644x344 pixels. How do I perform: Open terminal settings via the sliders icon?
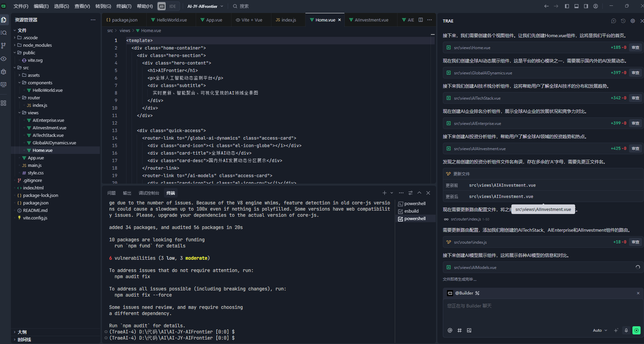click(x=410, y=193)
